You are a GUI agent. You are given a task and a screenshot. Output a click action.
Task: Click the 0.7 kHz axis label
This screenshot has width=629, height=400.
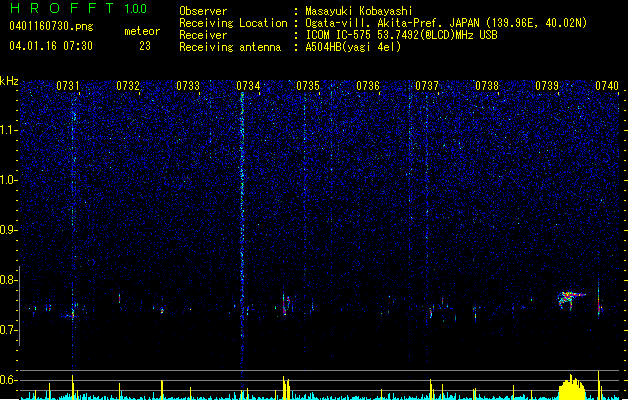[9, 330]
